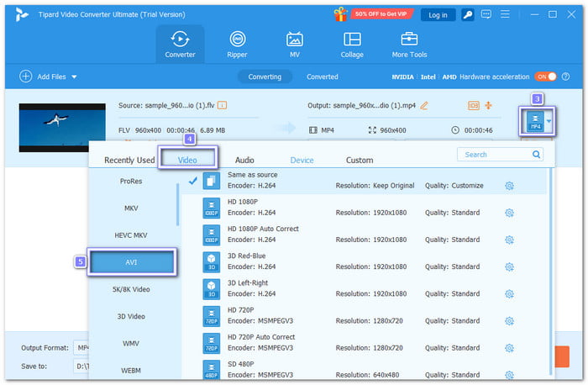Show the Converting list
Viewport: 588px width, 385px height.
coord(265,76)
